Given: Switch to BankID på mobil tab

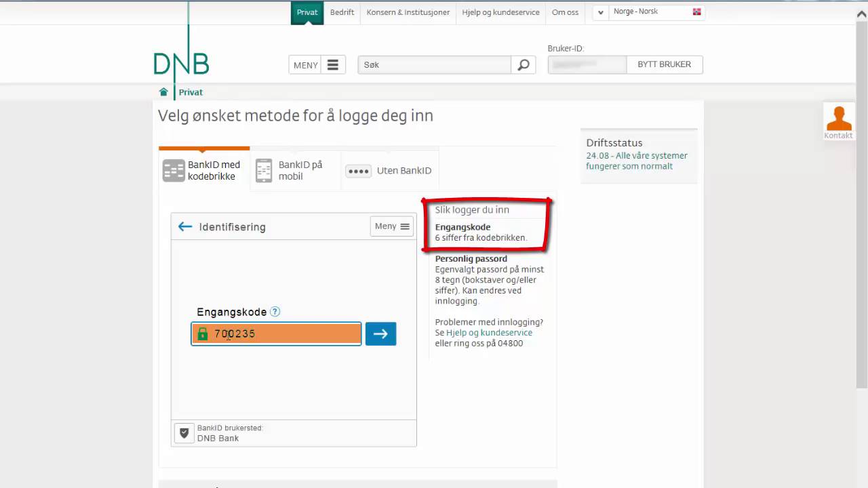Looking at the screenshot, I should [296, 170].
